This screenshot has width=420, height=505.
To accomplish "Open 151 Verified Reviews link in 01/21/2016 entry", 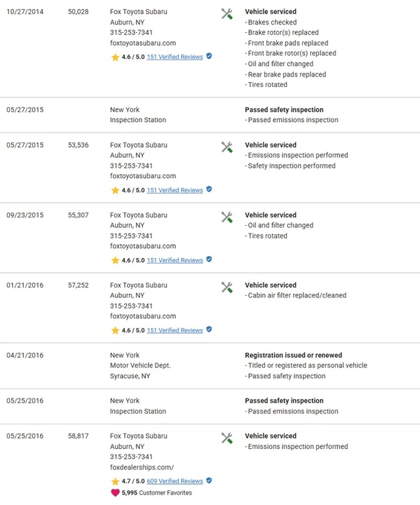I will [175, 330].
